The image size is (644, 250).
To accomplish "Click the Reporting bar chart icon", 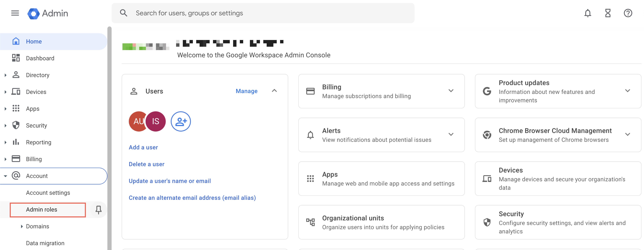I will pos(16,142).
